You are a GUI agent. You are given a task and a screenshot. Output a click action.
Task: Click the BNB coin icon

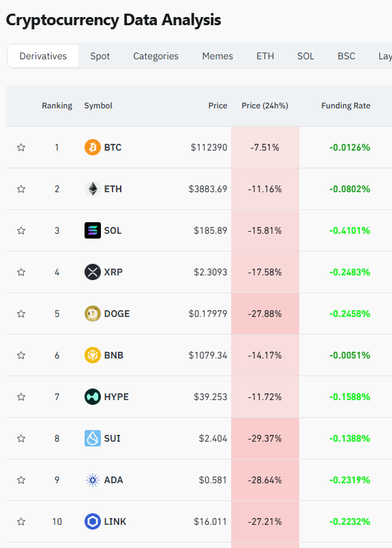(93, 355)
